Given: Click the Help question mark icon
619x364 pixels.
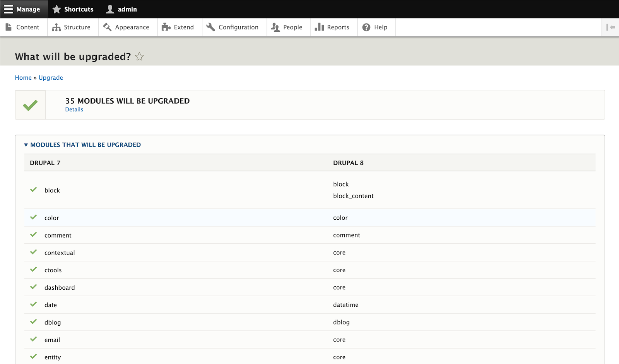Looking at the screenshot, I should [366, 27].
